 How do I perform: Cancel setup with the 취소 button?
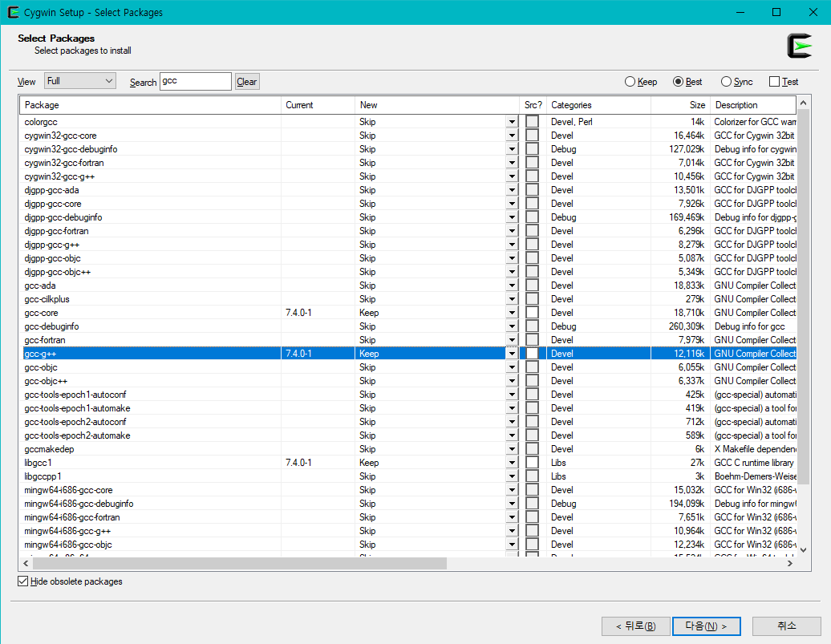tap(786, 626)
